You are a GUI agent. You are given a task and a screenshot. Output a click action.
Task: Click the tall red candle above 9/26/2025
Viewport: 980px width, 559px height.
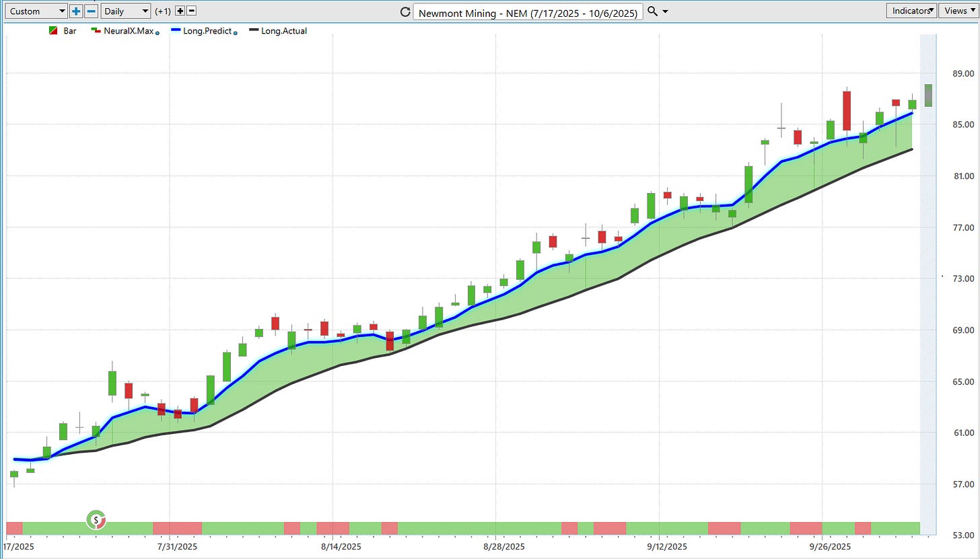[x=847, y=111]
